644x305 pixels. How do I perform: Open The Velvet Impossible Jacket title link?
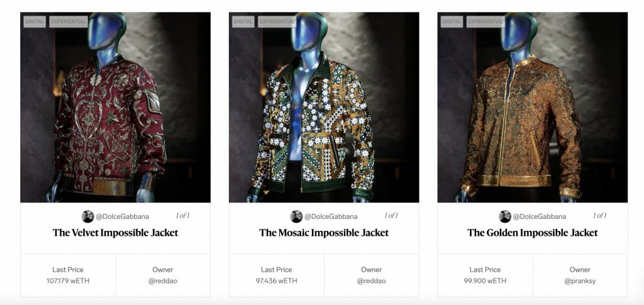(x=116, y=233)
